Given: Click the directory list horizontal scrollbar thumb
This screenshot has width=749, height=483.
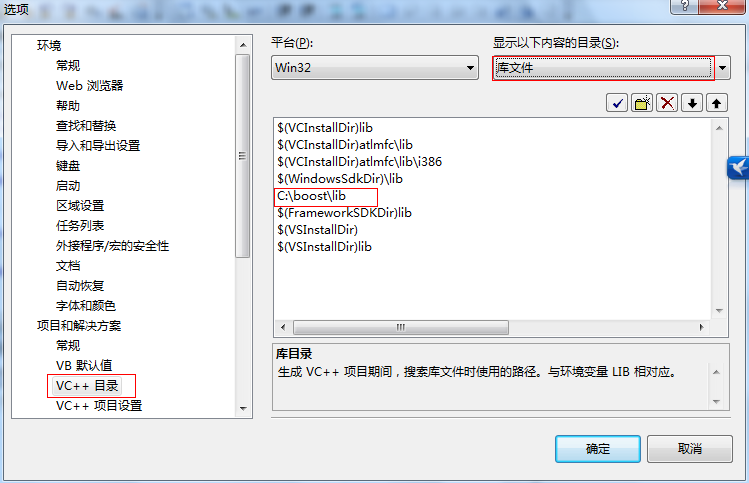Looking at the screenshot, I should click(x=401, y=327).
